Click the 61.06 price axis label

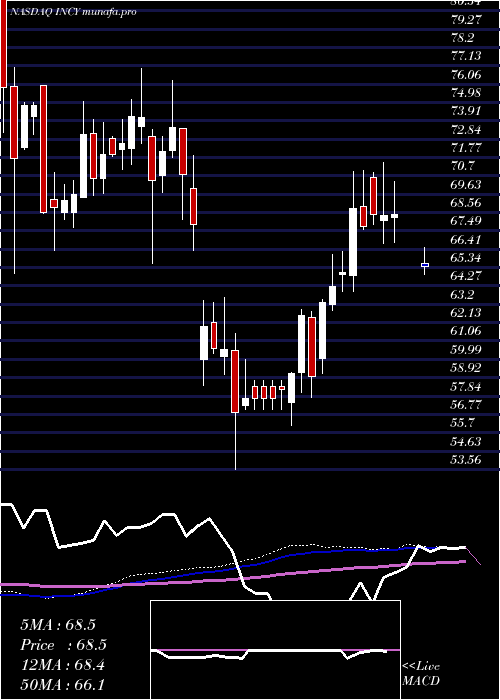(x=466, y=331)
